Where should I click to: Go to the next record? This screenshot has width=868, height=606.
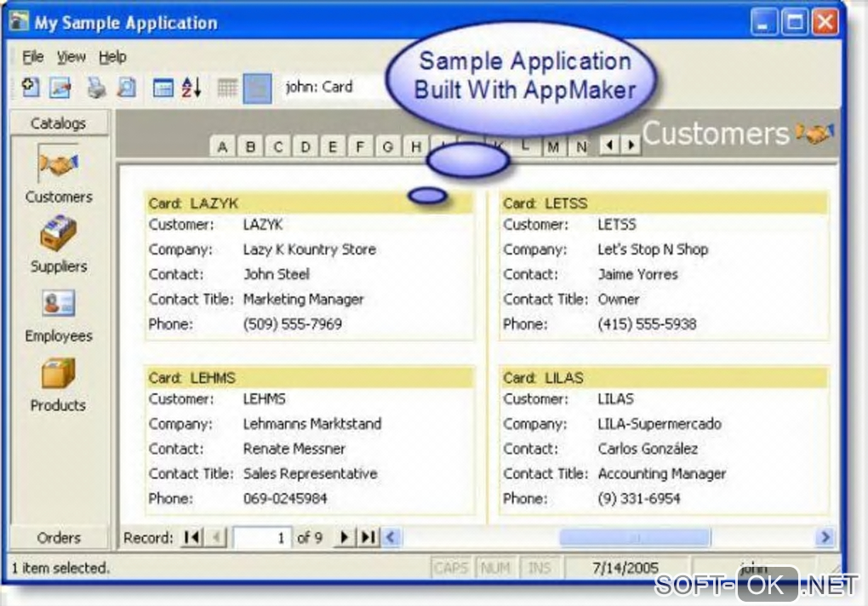(344, 537)
